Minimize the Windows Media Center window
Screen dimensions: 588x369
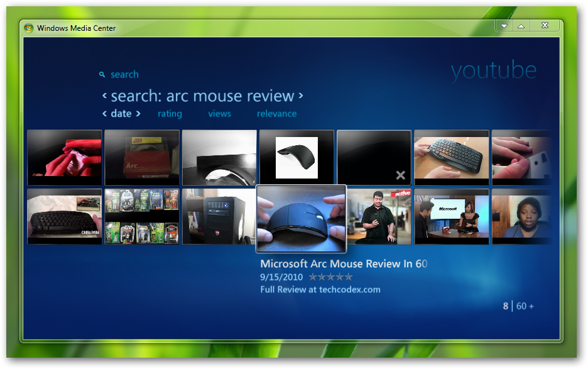[504, 26]
